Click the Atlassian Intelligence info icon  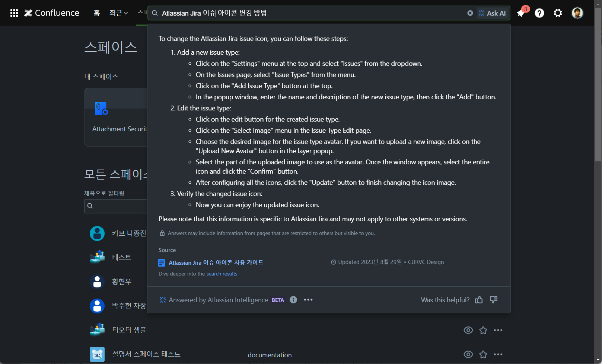pos(293,300)
